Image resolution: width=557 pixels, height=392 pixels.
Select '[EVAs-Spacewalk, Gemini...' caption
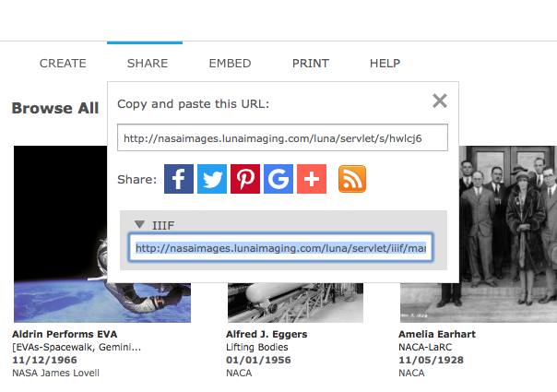[x=77, y=347]
